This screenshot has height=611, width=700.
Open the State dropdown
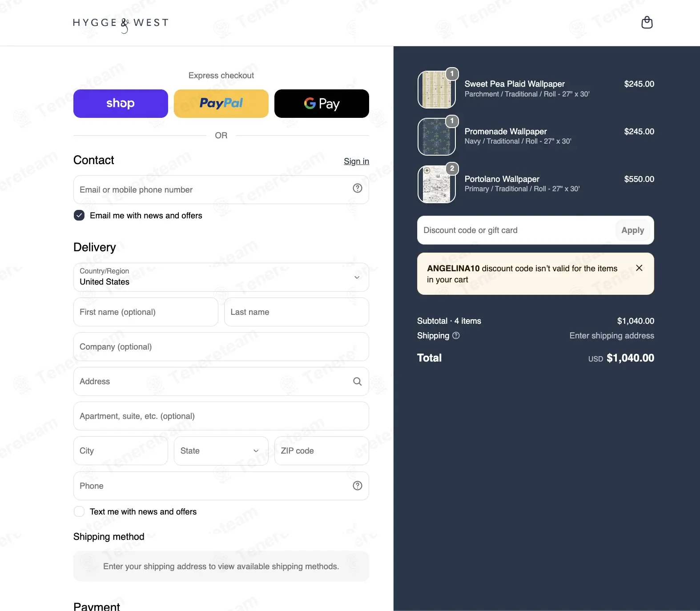click(x=221, y=450)
